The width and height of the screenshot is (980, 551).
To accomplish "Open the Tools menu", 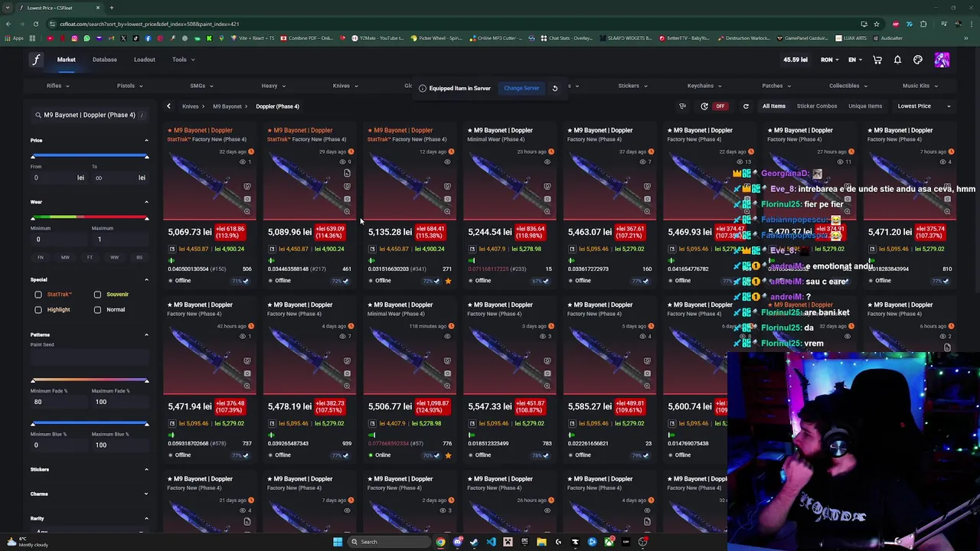I will point(183,60).
